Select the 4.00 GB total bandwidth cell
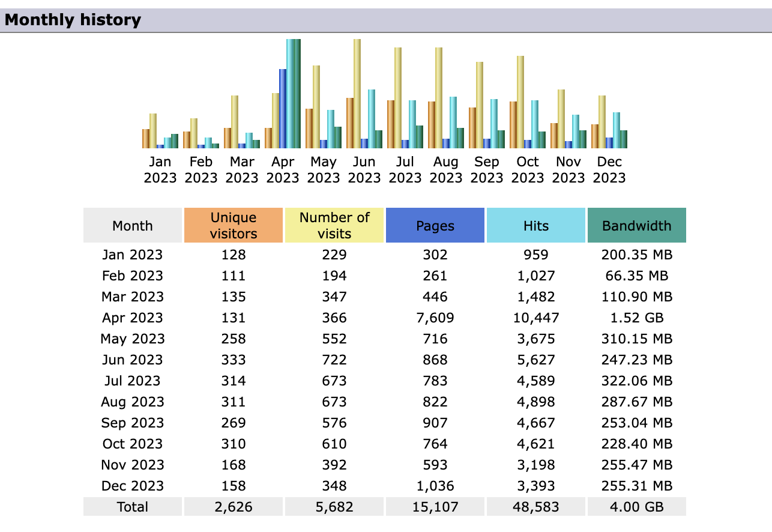 point(637,507)
